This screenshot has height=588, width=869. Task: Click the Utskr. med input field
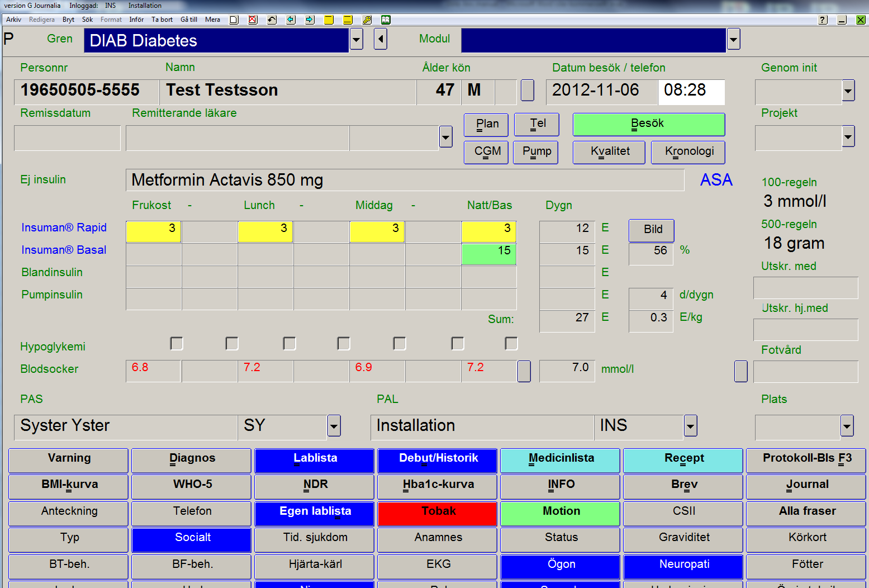coord(805,288)
